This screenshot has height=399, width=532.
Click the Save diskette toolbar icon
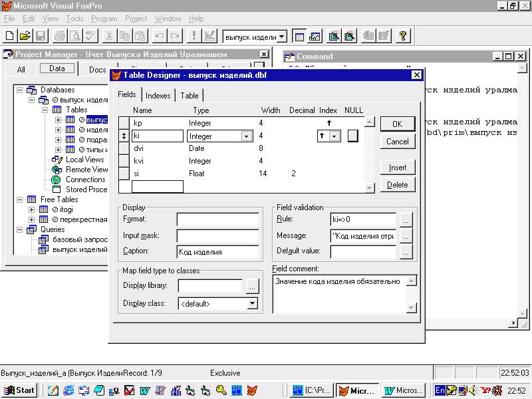coord(41,36)
